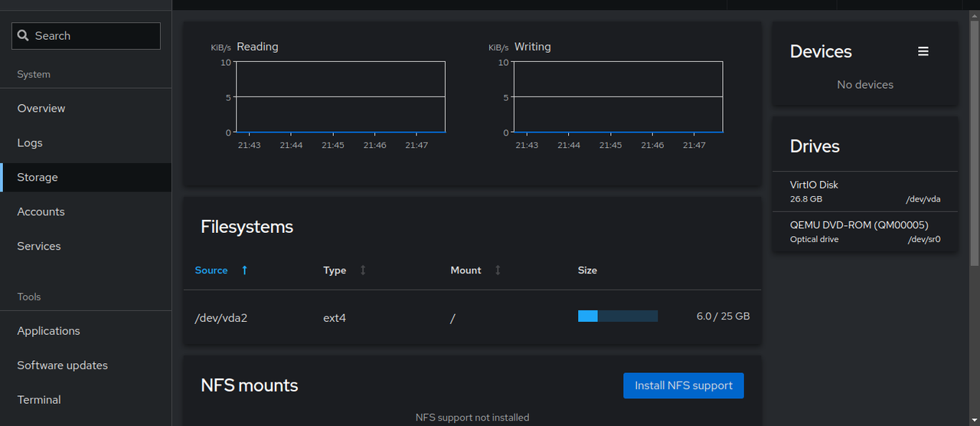
Task: Click the Mount column header
Action: (465, 270)
